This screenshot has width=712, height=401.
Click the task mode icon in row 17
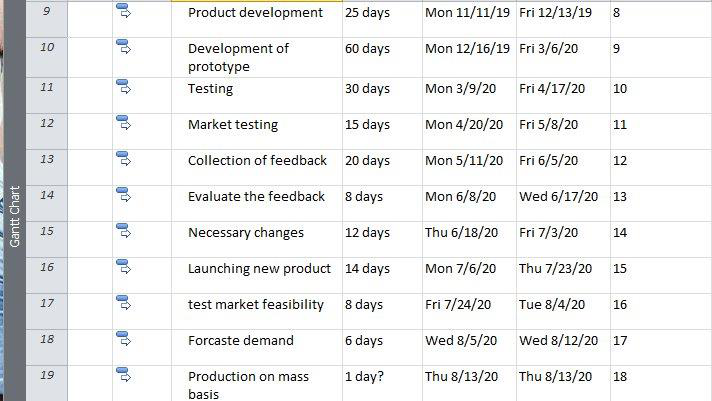[x=124, y=302]
